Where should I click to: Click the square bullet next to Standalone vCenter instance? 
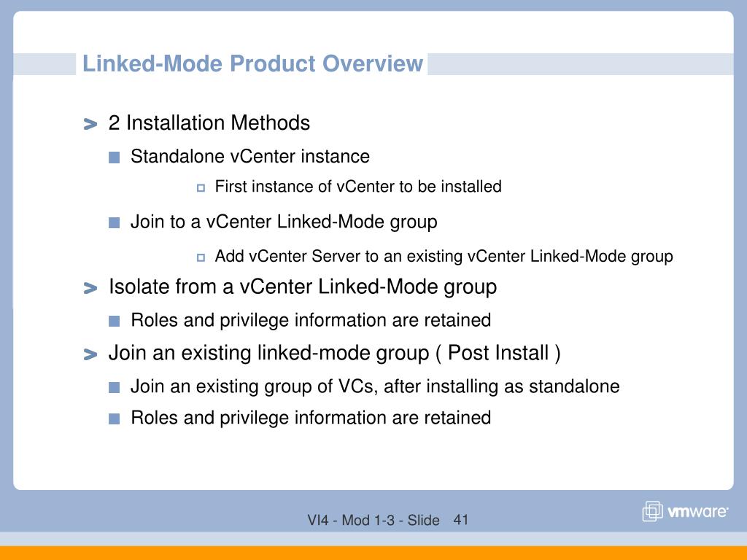(114, 157)
